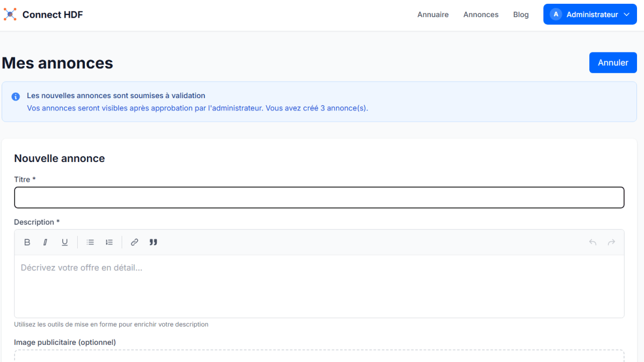Toggle italic formatting in the editor
The height and width of the screenshot is (362, 644).
click(x=46, y=242)
